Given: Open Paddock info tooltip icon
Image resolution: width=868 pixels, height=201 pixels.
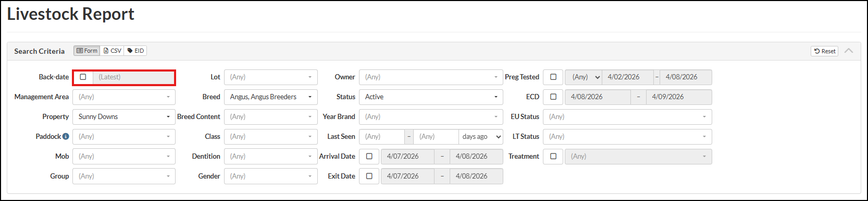Looking at the screenshot, I should (66, 136).
